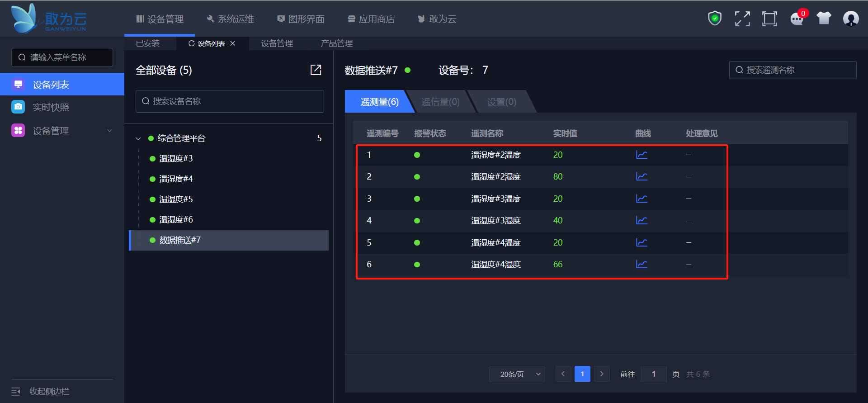
Task: Select the 遥测量(6) tab
Action: click(379, 102)
